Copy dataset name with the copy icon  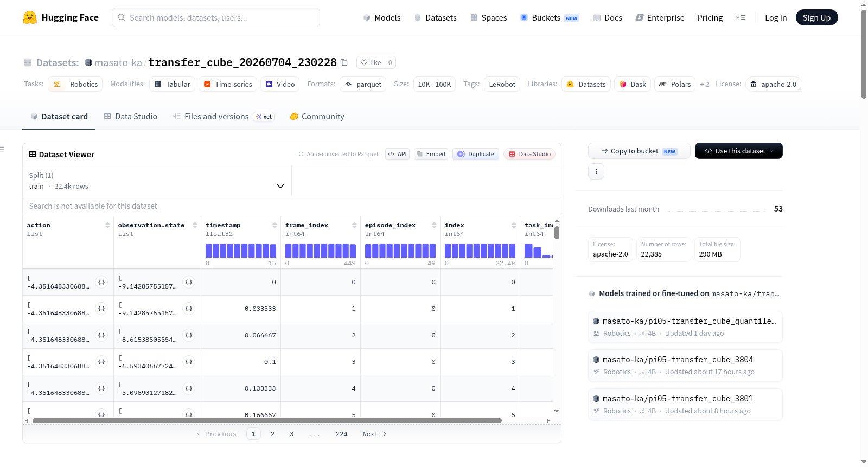click(344, 62)
